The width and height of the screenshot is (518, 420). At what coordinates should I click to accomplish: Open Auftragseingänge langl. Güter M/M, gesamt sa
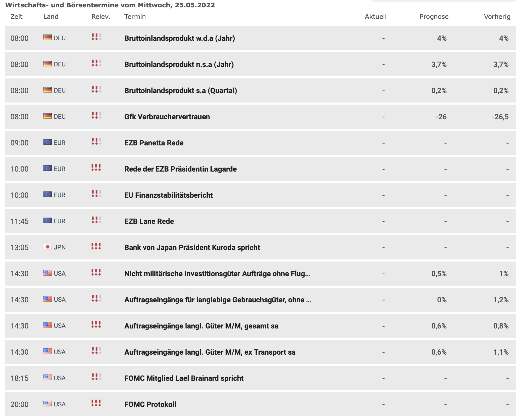tap(201, 326)
